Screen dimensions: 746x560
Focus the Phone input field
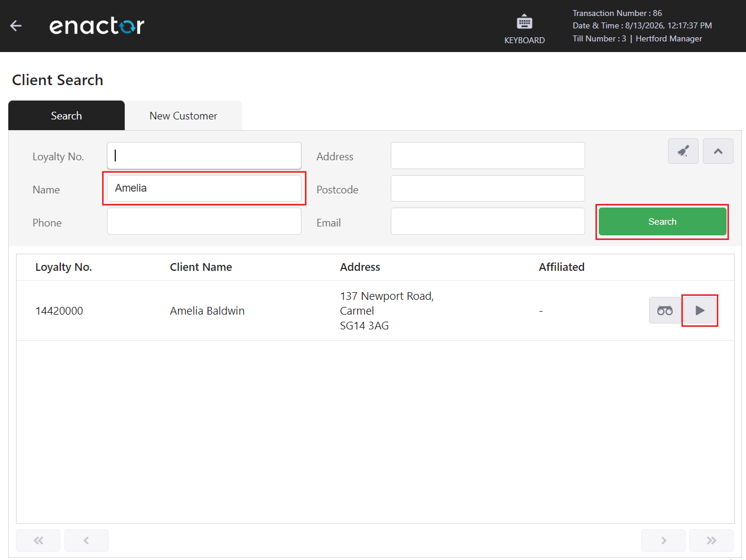204,221
